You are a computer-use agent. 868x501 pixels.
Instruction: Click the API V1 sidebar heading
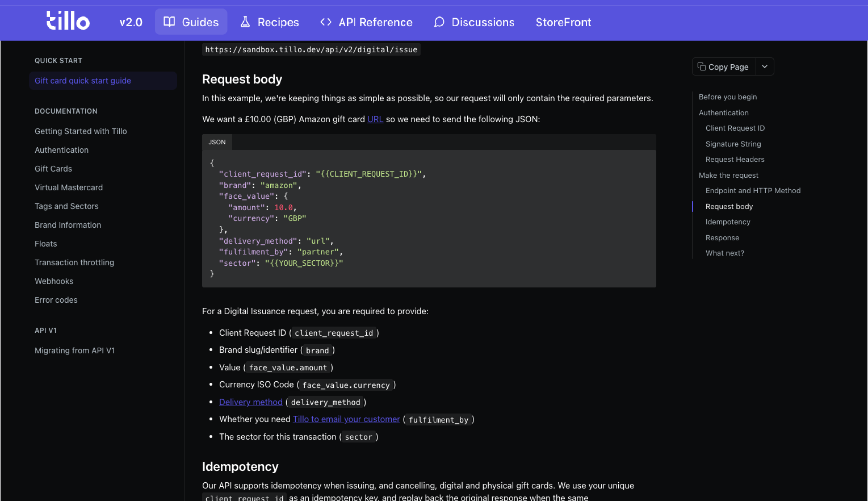[x=45, y=331]
